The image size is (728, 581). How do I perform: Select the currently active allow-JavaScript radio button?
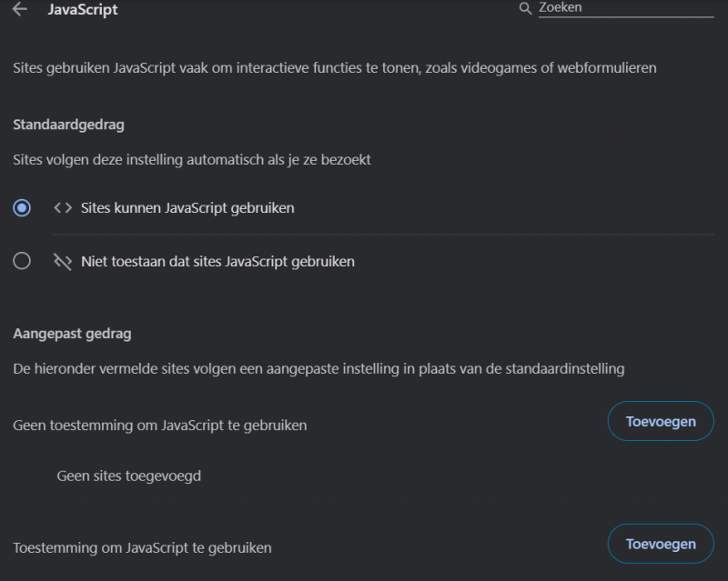(x=20, y=207)
